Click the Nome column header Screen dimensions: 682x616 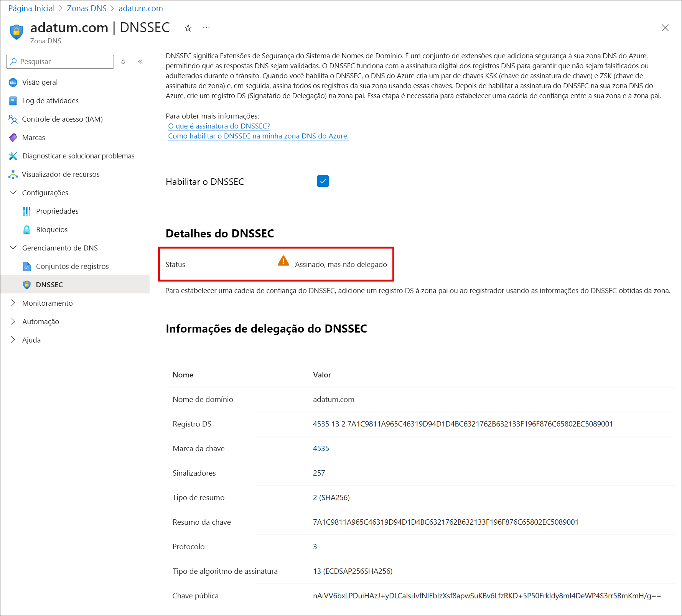(x=183, y=375)
